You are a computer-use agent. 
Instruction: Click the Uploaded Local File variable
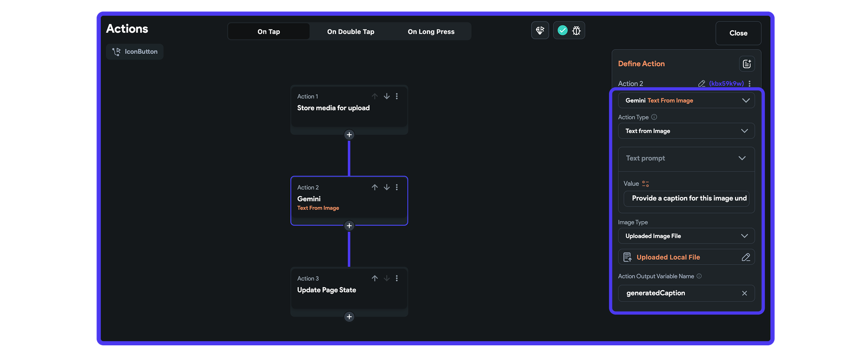coord(668,257)
